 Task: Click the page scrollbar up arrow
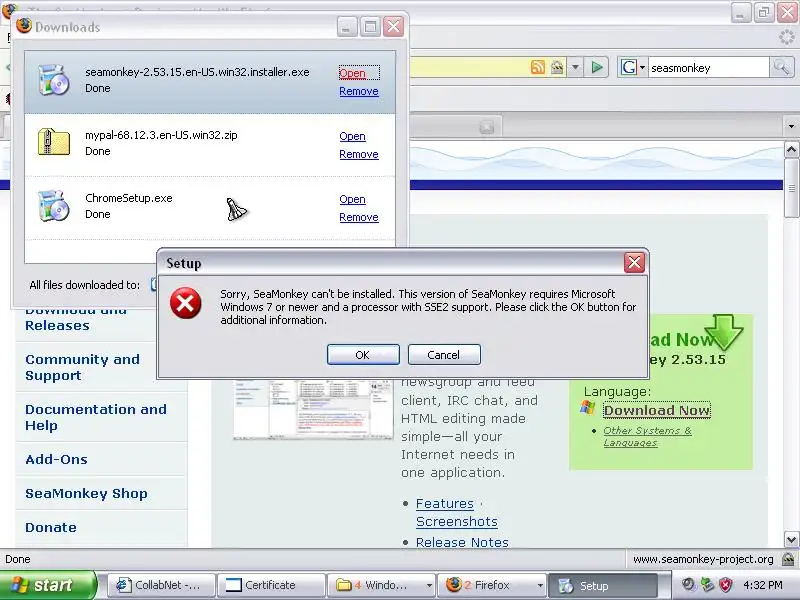coord(791,150)
